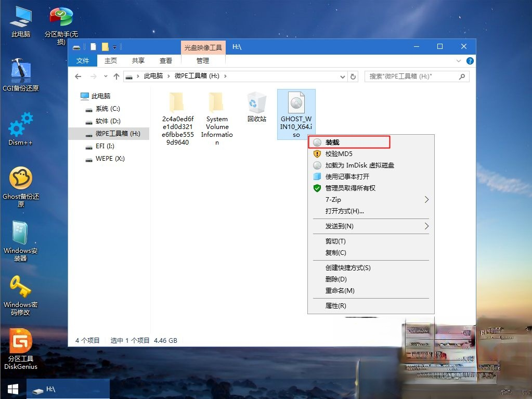This screenshot has width=532, height=399.
Task: Expand the ribbon with the chevron
Action: point(459,61)
